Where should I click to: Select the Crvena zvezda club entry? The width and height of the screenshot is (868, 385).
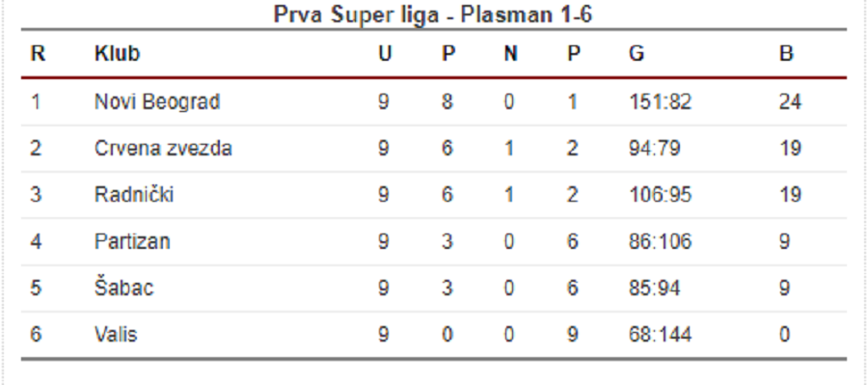pyautogui.click(x=163, y=149)
